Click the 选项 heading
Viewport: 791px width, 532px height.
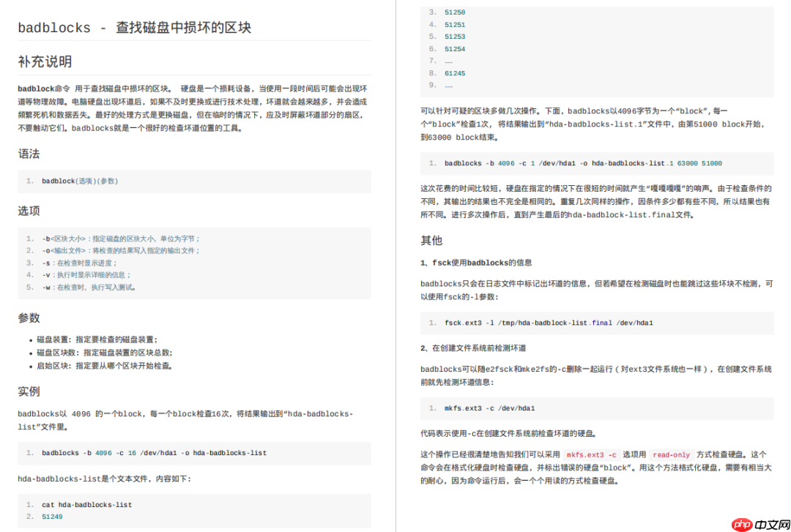tap(29, 210)
